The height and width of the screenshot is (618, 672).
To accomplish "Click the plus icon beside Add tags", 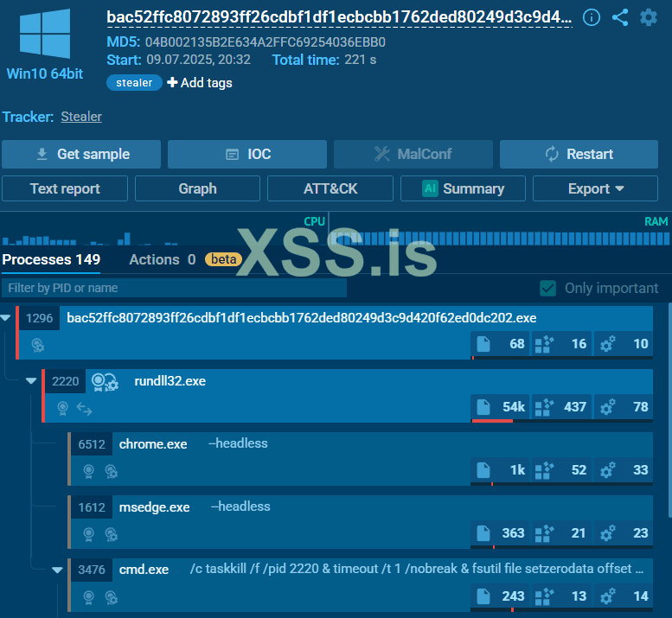I will pos(172,82).
